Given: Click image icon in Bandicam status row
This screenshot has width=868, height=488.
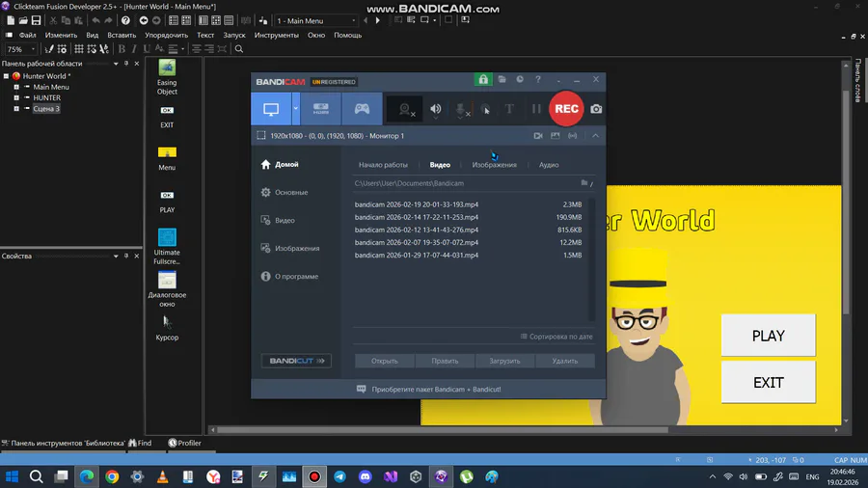Looking at the screenshot, I should (x=556, y=136).
